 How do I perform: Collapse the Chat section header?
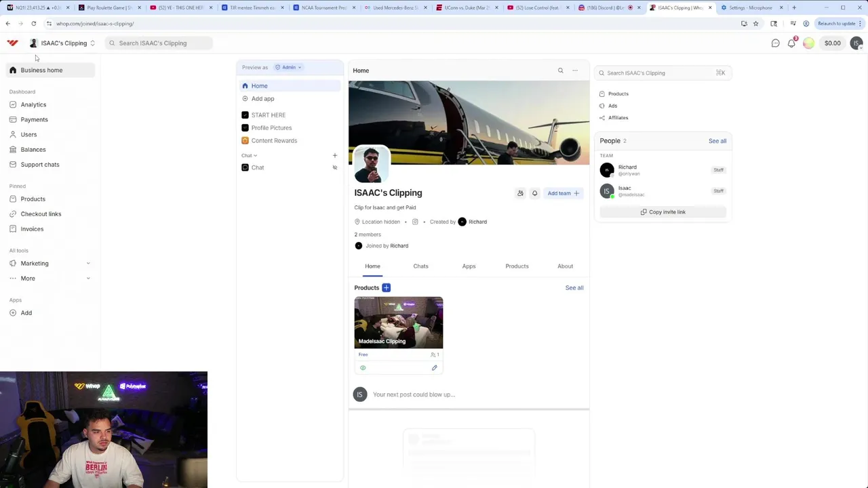point(249,156)
